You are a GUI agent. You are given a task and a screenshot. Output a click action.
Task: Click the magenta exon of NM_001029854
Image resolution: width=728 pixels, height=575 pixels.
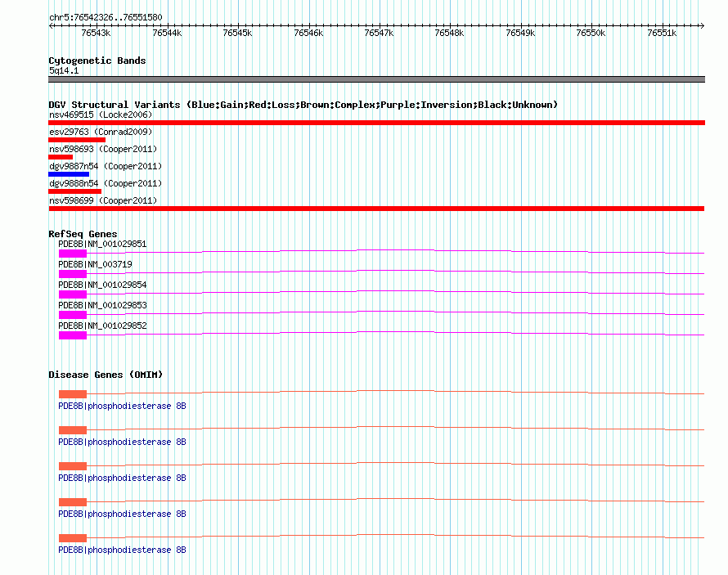(x=73, y=294)
